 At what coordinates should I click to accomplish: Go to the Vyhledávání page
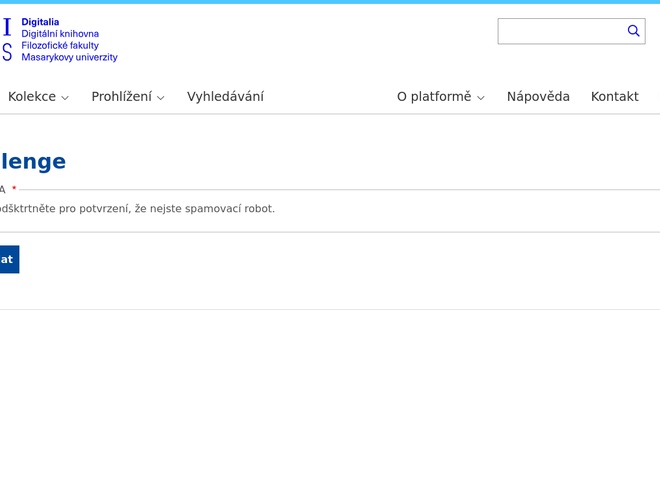pos(225,97)
